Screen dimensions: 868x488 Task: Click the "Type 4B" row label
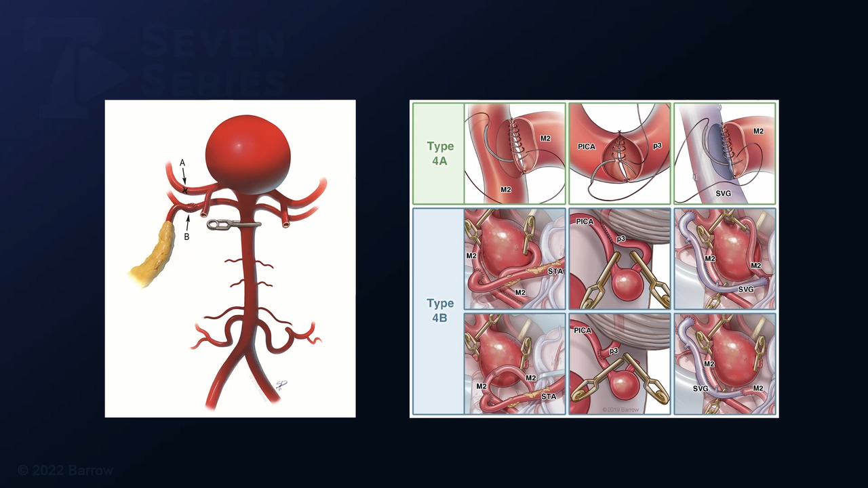pos(440,310)
